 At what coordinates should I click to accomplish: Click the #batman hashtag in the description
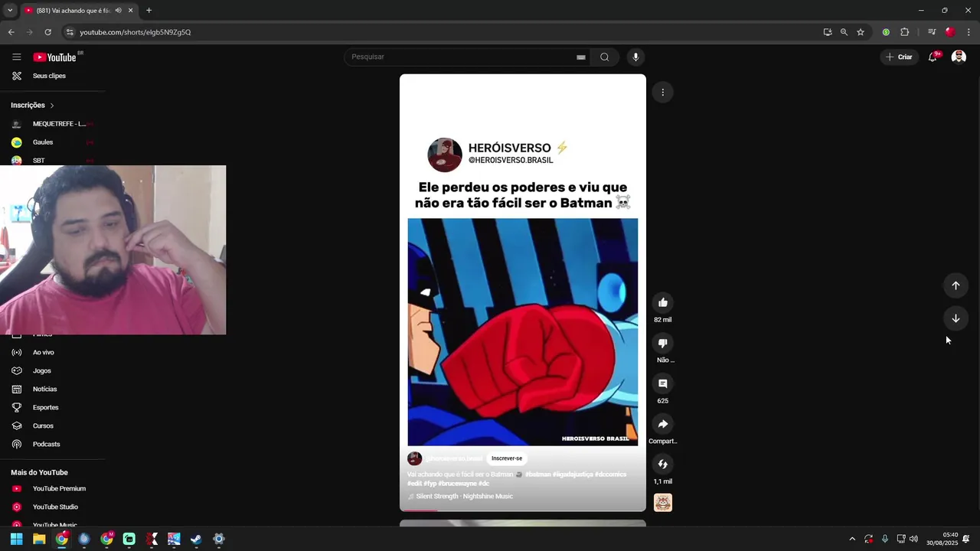click(x=537, y=474)
